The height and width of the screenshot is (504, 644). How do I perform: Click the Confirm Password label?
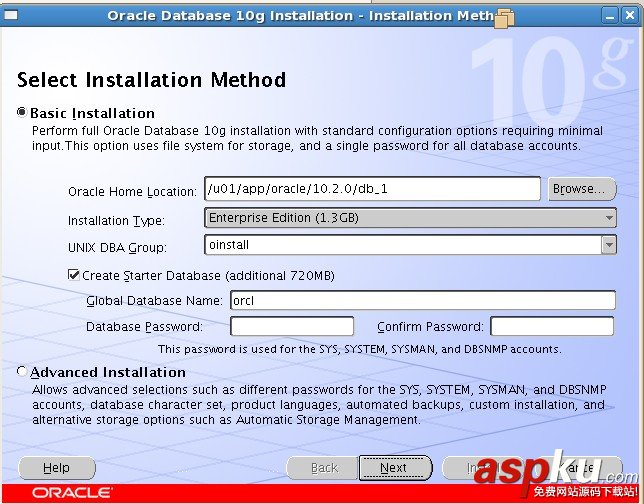430,327
